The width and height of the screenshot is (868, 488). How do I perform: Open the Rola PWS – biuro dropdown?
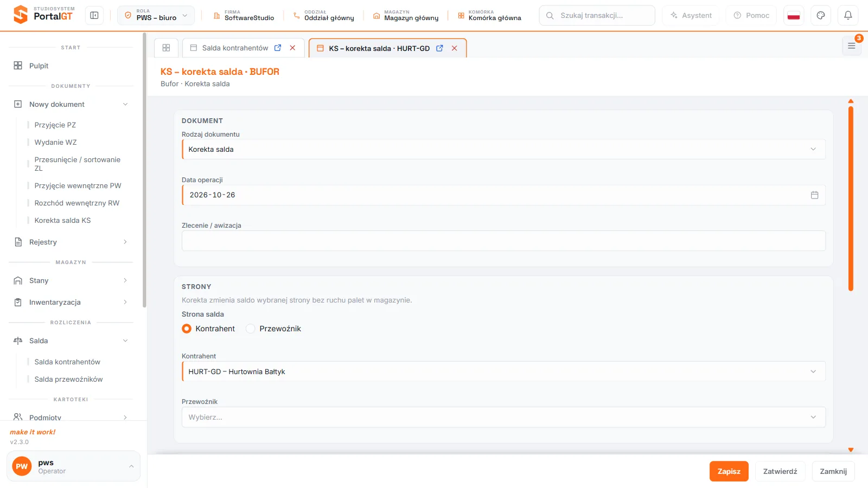pos(156,15)
